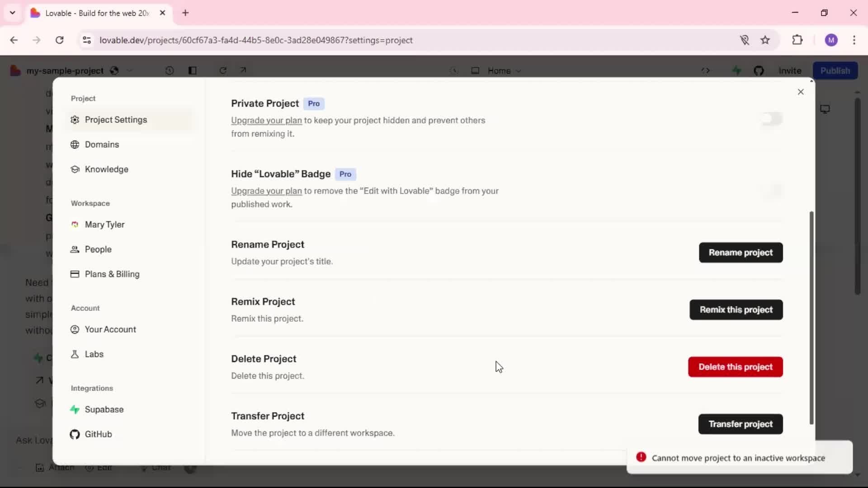Open the Knowledge settings page
Image resolution: width=868 pixels, height=488 pixels.
pos(106,169)
